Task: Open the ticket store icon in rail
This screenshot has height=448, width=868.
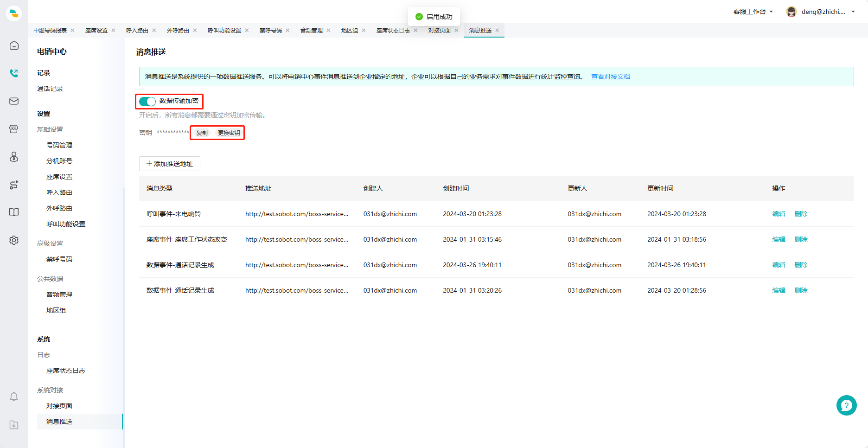Action: click(14, 129)
